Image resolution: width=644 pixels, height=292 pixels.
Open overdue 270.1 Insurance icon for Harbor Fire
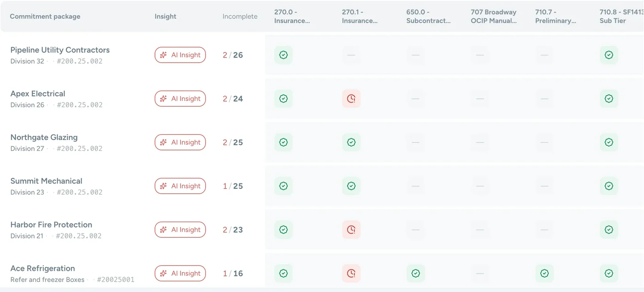pyautogui.click(x=351, y=229)
